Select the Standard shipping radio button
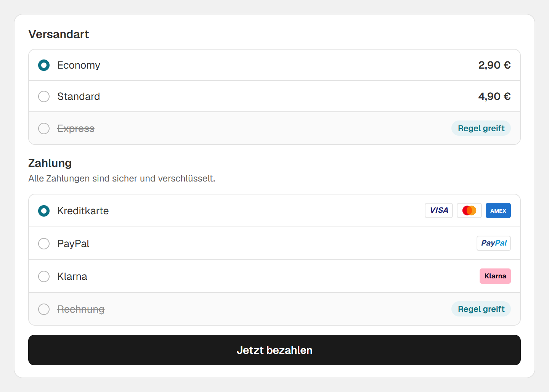This screenshot has width=549, height=392. point(44,96)
